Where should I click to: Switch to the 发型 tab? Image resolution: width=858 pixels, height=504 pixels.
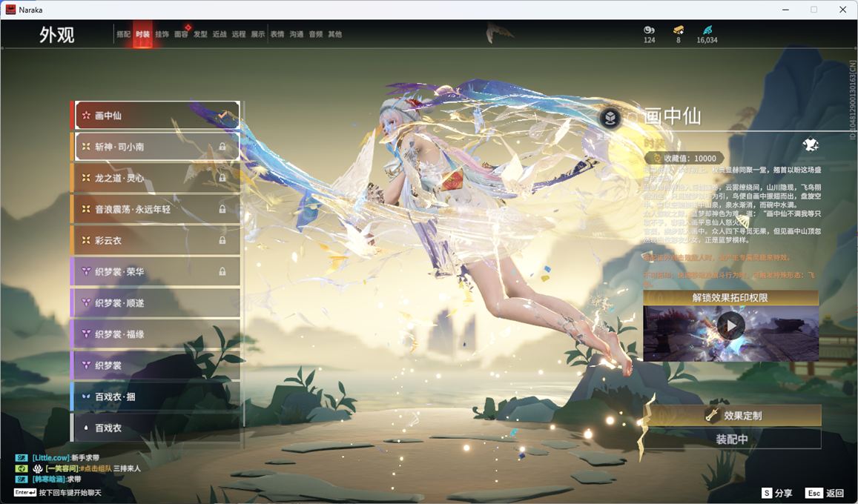[200, 34]
